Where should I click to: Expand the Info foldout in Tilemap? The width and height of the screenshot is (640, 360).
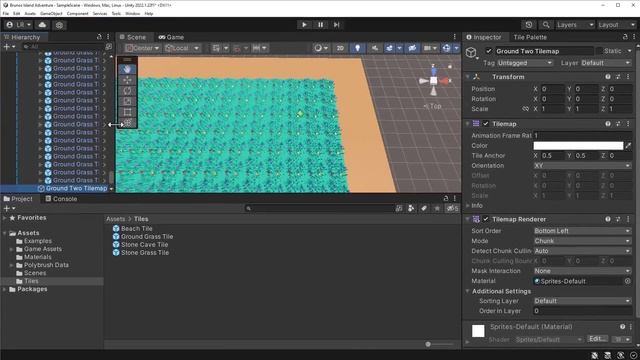pos(468,206)
